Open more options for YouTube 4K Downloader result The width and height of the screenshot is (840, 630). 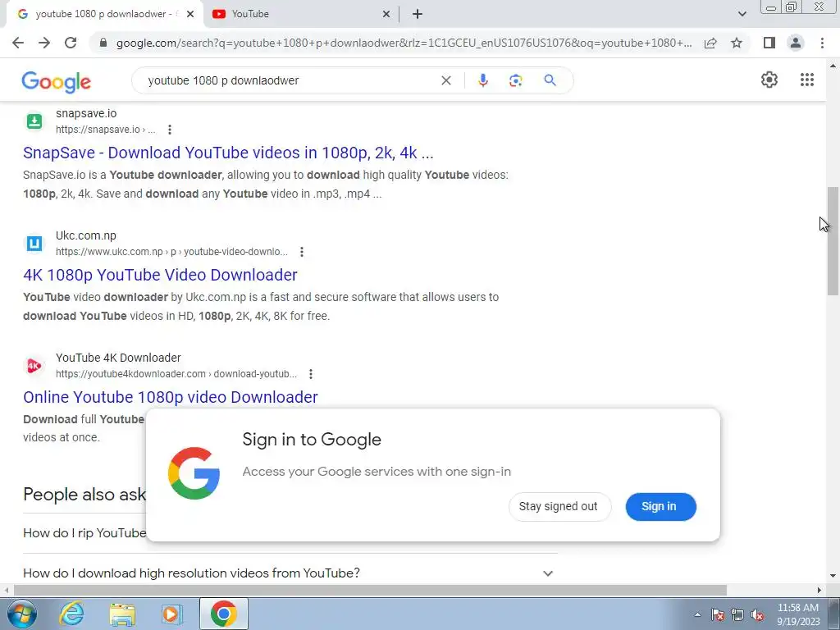click(311, 374)
